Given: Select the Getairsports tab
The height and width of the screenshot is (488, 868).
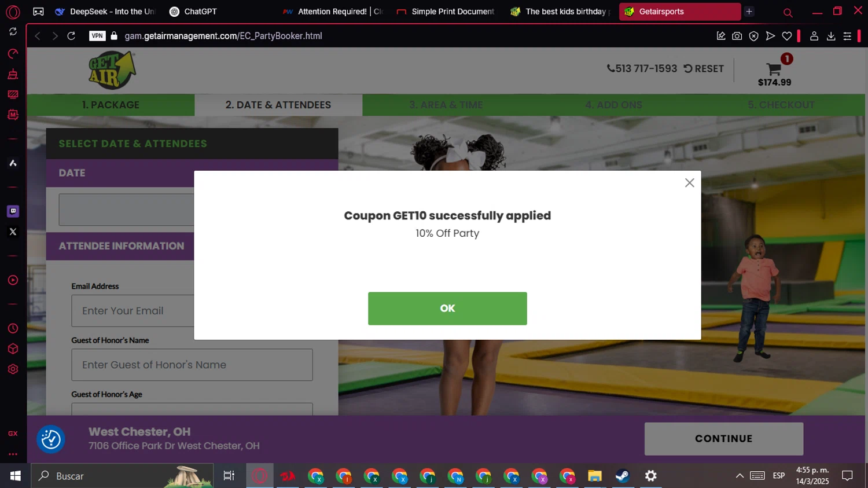Looking at the screenshot, I should click(x=679, y=12).
